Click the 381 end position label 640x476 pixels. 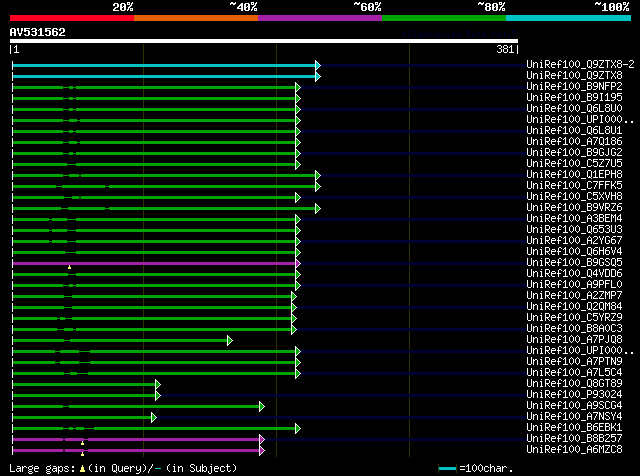coord(505,49)
